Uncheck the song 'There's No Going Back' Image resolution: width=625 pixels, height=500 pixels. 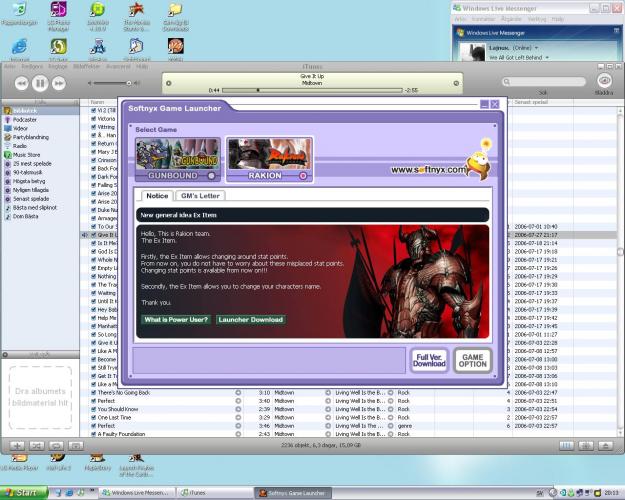(95, 393)
